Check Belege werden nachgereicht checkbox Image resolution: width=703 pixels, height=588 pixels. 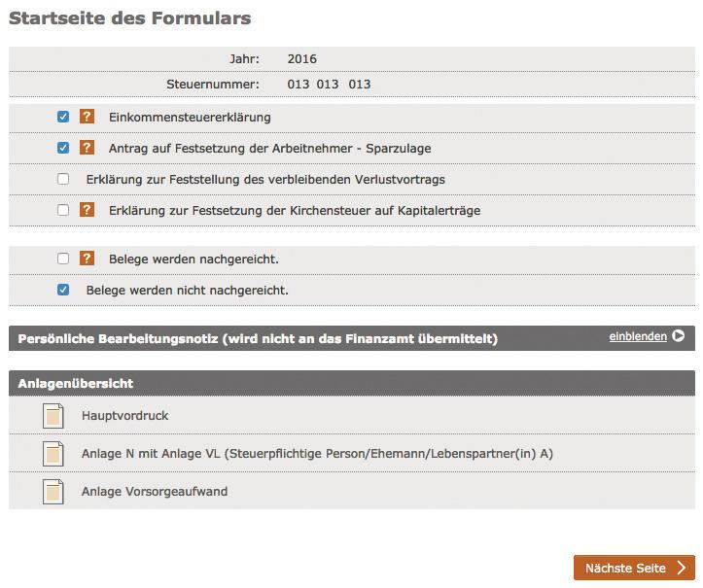pos(63,259)
